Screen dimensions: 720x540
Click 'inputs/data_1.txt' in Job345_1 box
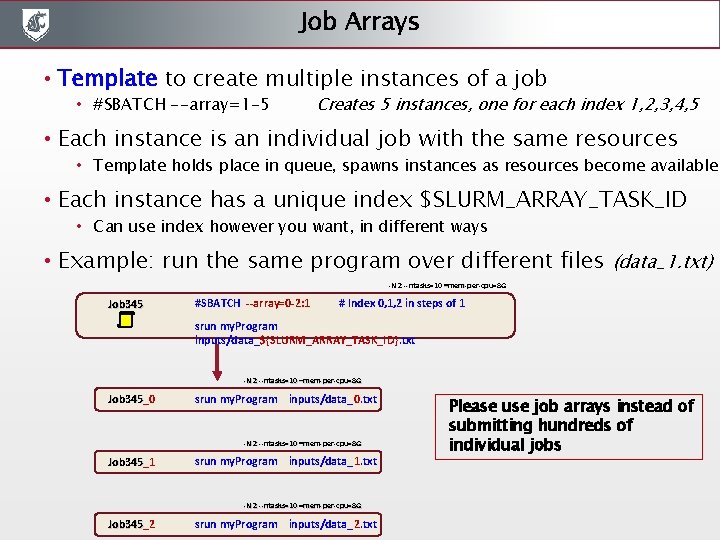[333, 461]
